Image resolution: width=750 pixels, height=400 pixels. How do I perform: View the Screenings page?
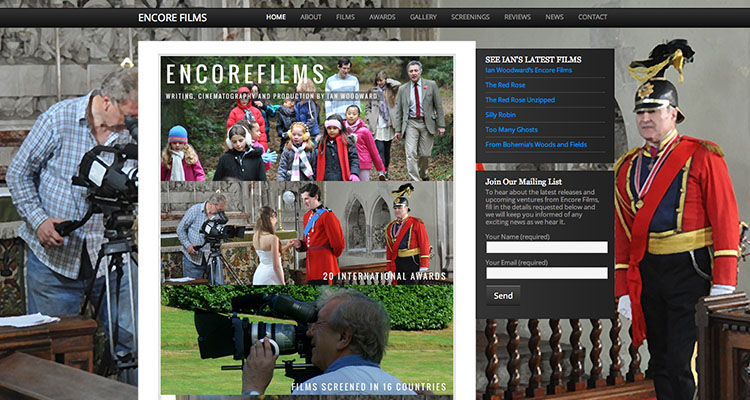470,17
